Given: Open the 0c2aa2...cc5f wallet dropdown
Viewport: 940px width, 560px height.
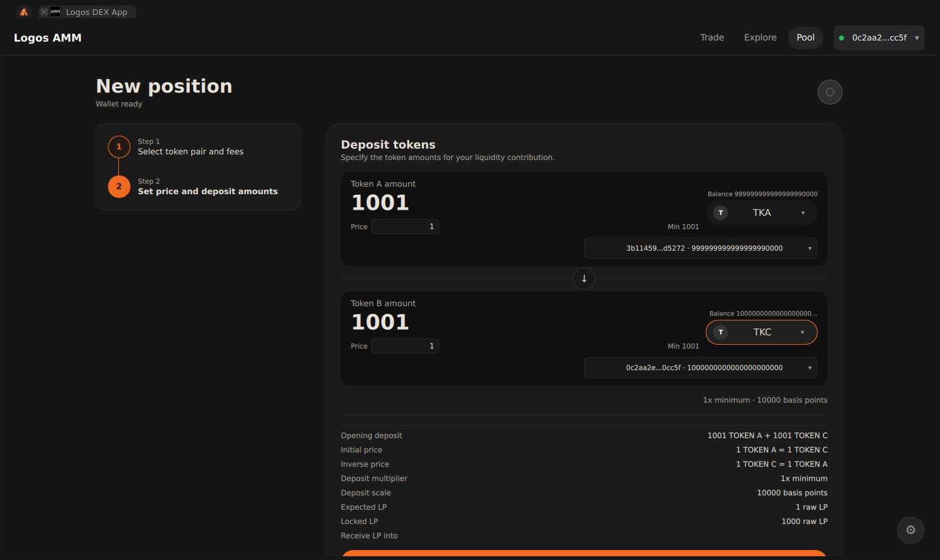Looking at the screenshot, I should tap(879, 38).
